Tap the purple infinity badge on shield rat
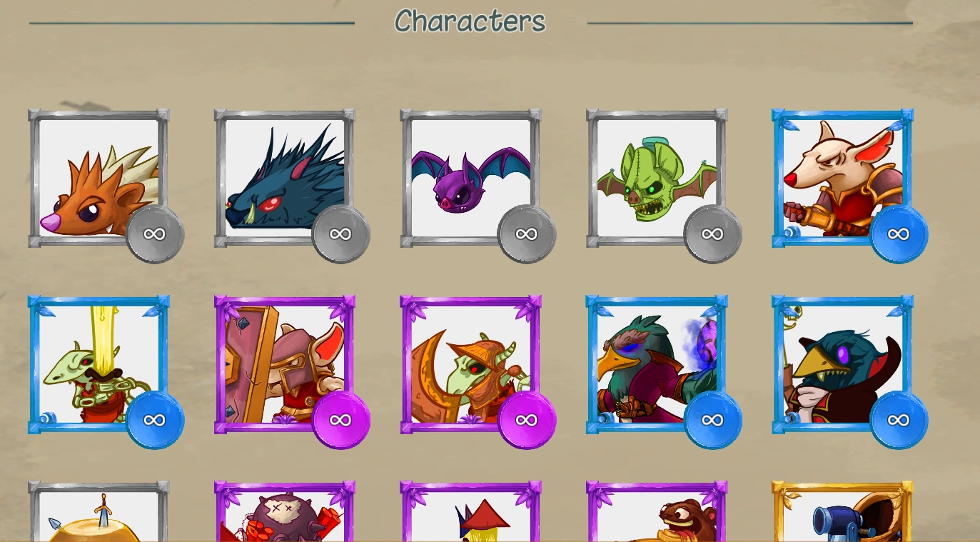980x542 pixels. click(341, 420)
